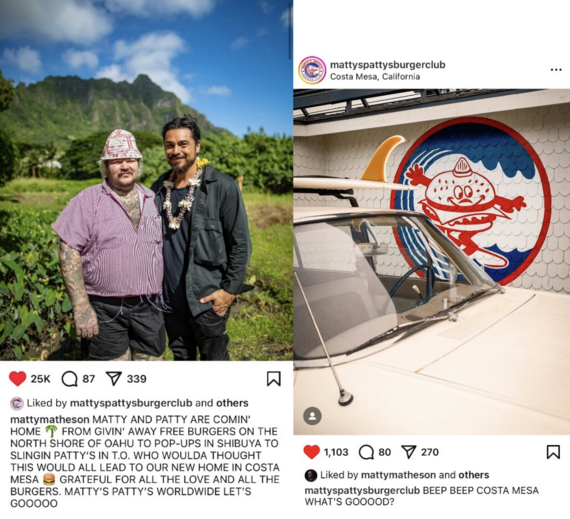Open comments on the 87-comment post
The height and width of the screenshot is (519, 570).
pyautogui.click(x=69, y=379)
